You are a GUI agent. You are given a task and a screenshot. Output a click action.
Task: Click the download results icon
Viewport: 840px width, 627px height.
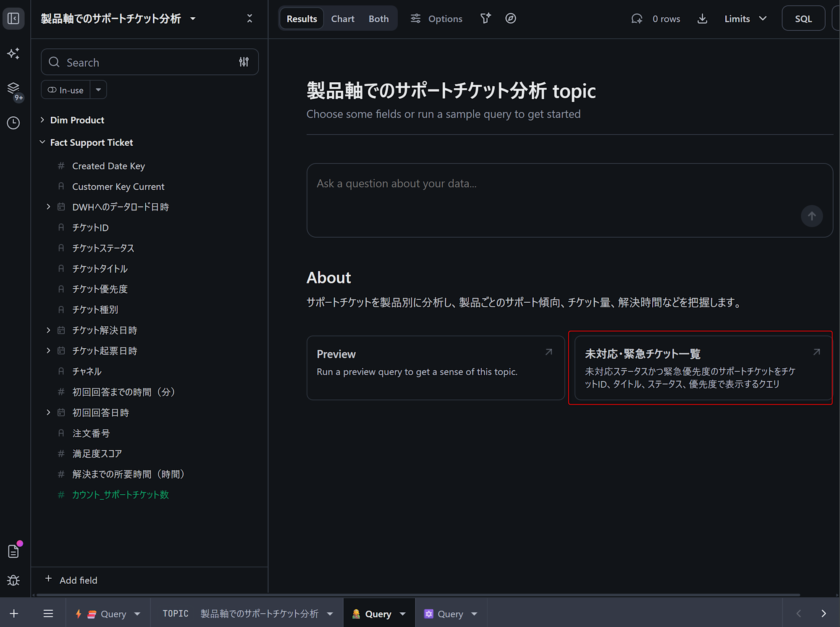(702, 18)
